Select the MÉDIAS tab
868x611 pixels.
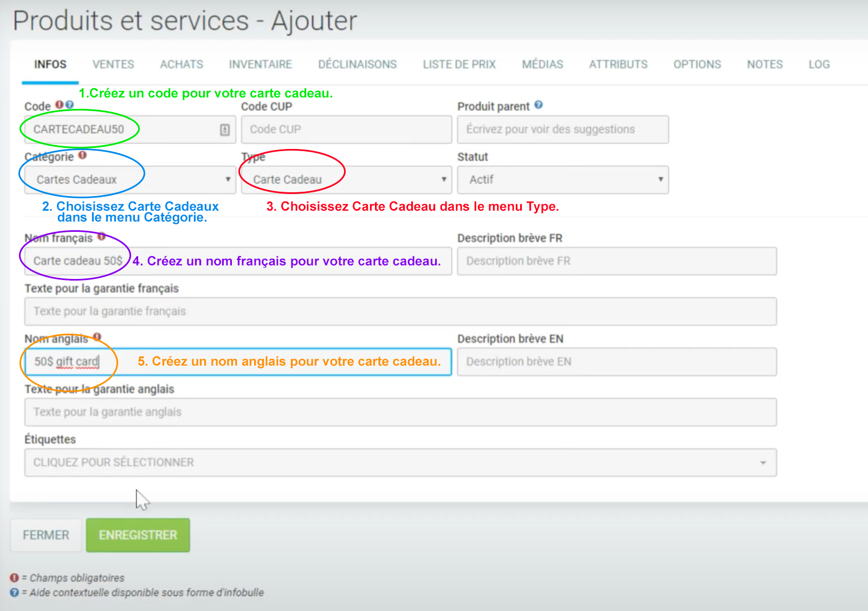tap(542, 64)
